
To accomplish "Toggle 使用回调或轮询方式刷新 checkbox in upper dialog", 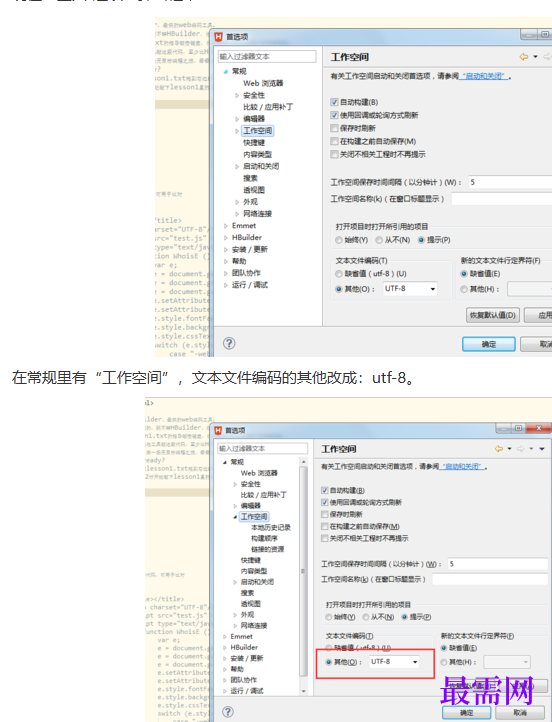I will click(334, 115).
